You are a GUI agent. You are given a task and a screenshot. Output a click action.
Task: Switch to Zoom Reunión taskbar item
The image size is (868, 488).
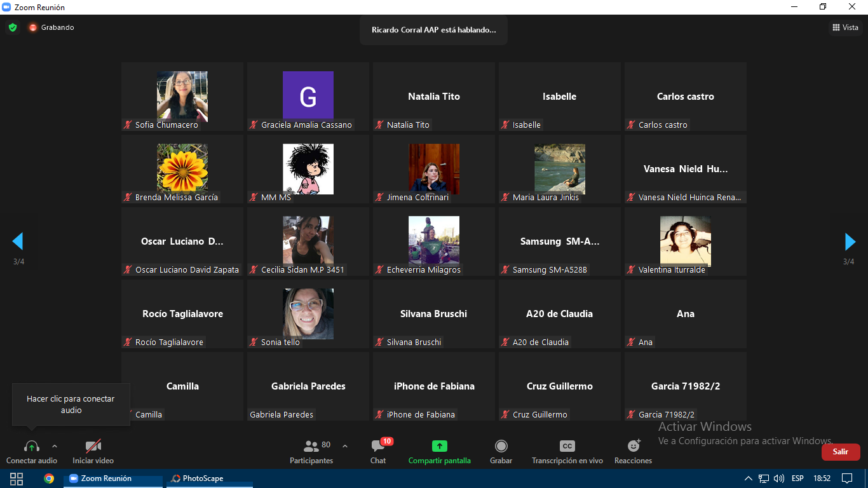[113, 478]
